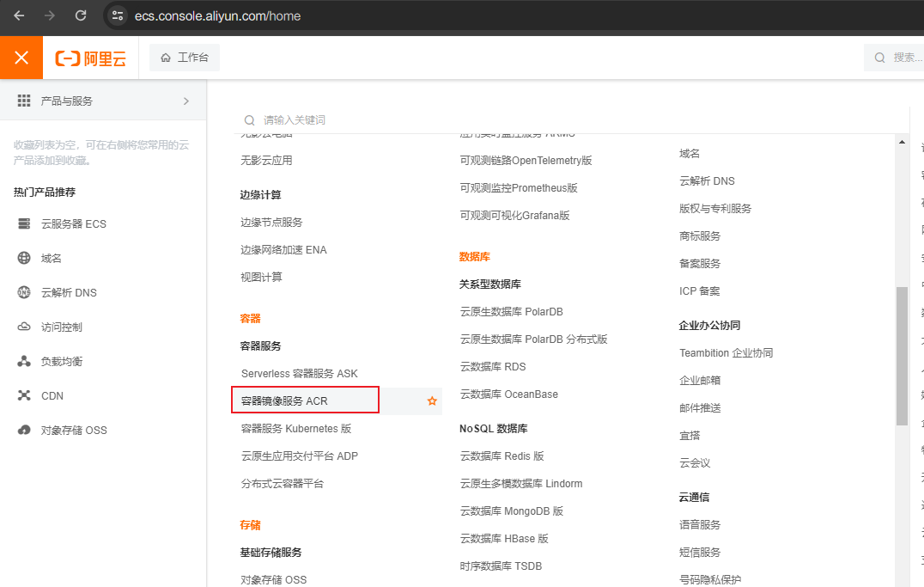Screen dimensions: 924x587
Task: Open 边缘节点服务
Action: coord(271,223)
